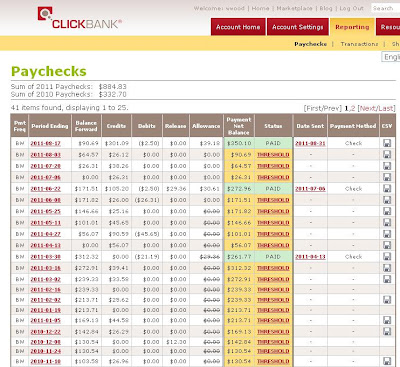Download CSV for period 2011-06-22
The height and width of the screenshot is (367, 400).
(x=387, y=189)
